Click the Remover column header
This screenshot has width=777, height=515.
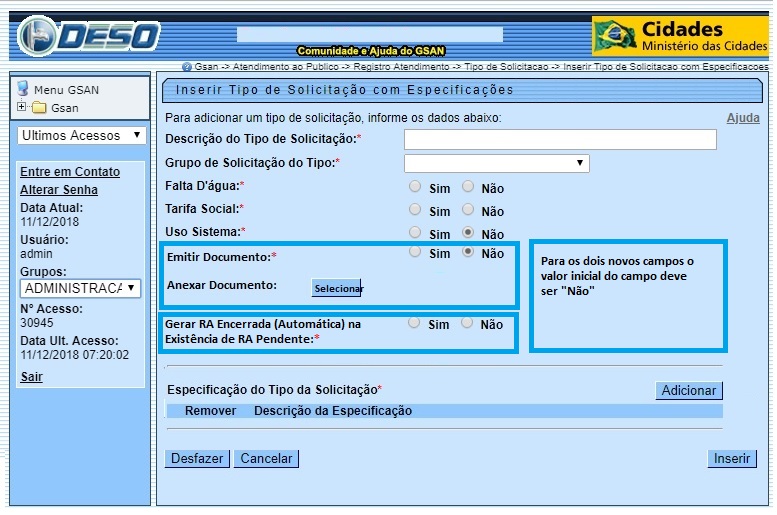(211, 411)
